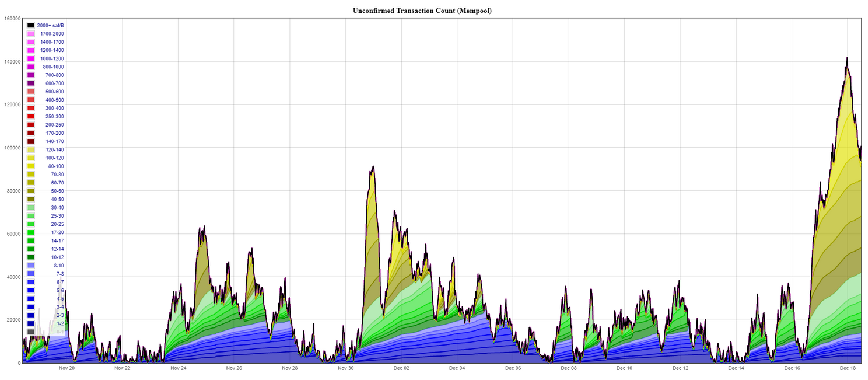Click the 400-500 legend swatch
Viewport: 868px width, 380px height.
[x=31, y=100]
